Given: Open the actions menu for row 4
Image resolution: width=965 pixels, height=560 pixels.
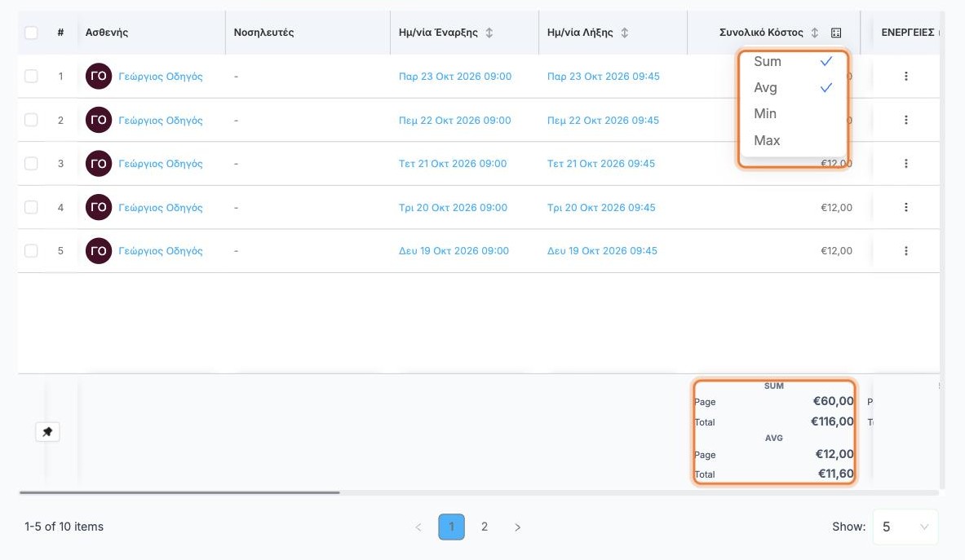Looking at the screenshot, I should pyautogui.click(x=906, y=207).
